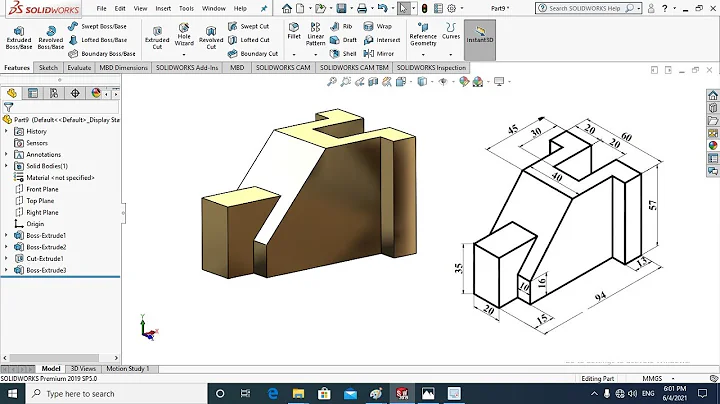Click the Wrap tool

377,26
